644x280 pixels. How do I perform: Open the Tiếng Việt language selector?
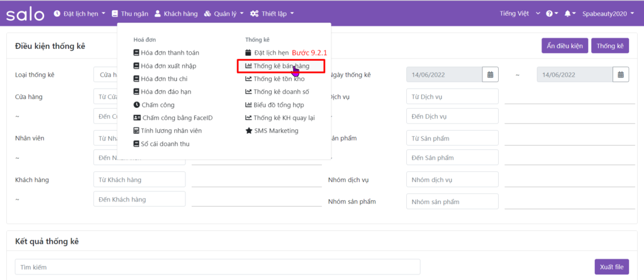coord(519,14)
